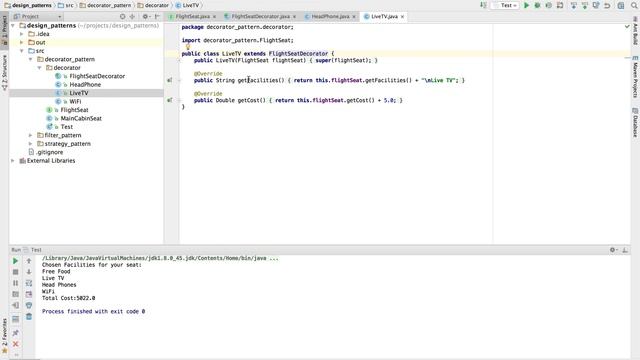Click the undo/revert arrow icon in toolbar

[x=607, y=5]
